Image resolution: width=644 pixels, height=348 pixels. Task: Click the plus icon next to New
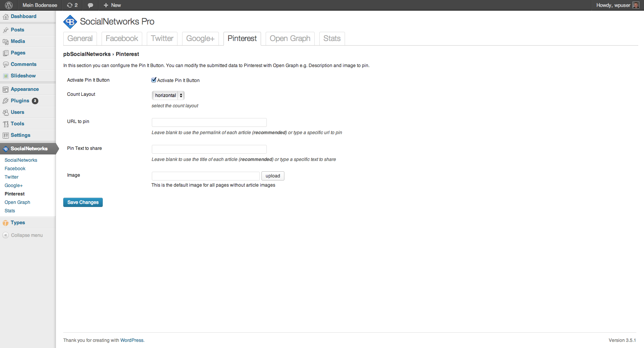[106, 5]
